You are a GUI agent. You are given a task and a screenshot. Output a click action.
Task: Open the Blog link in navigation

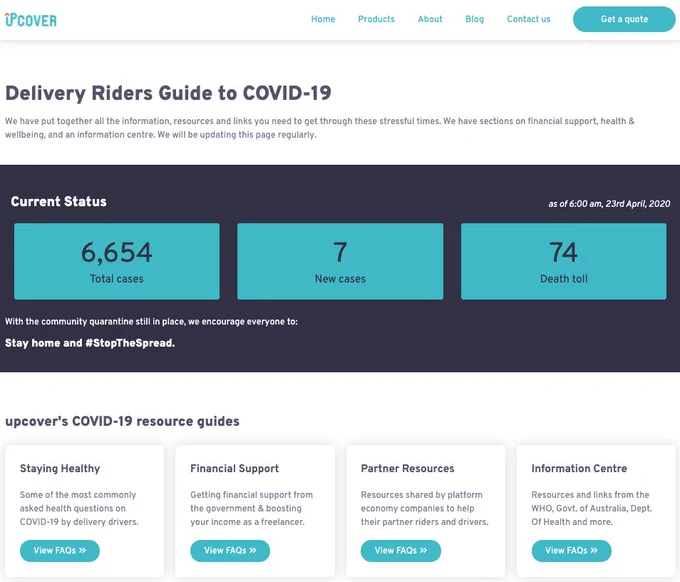(x=474, y=19)
